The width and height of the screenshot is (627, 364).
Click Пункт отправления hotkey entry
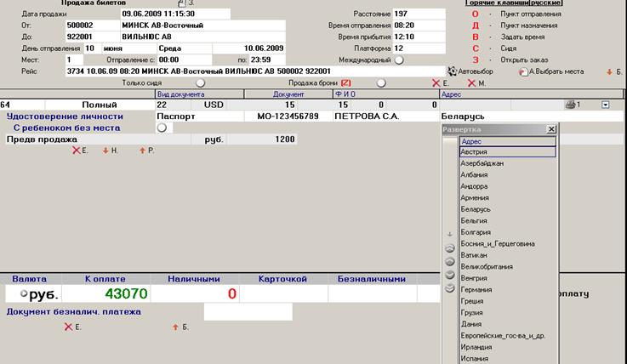531,14
